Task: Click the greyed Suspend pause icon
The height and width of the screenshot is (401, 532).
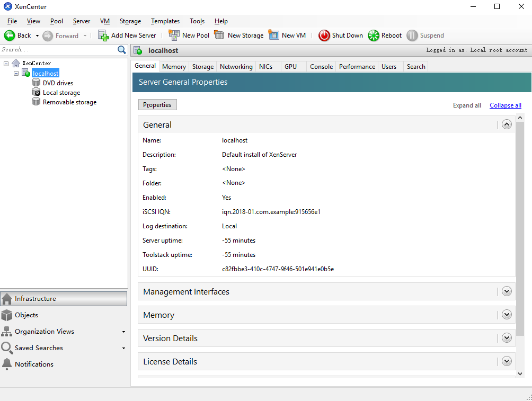Action: click(412, 35)
